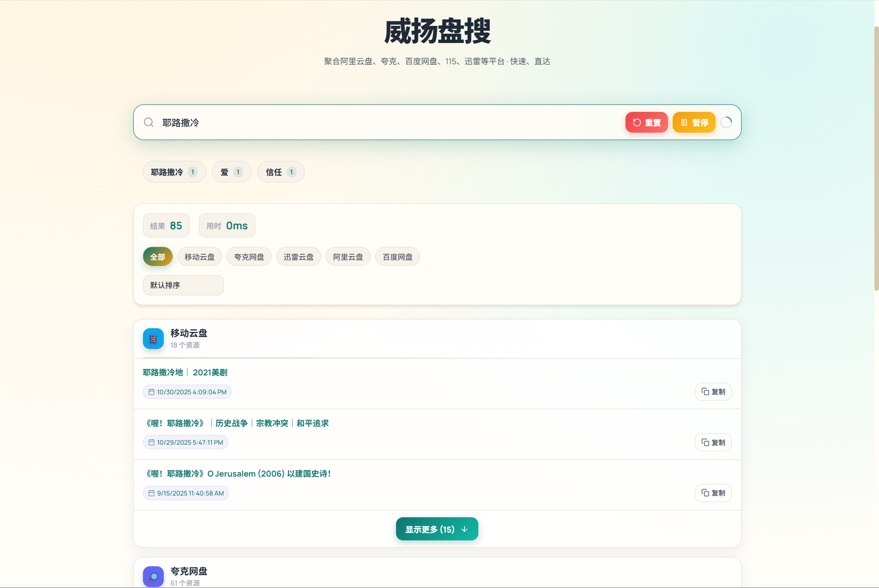Click the 结果 85 count badge

click(166, 226)
